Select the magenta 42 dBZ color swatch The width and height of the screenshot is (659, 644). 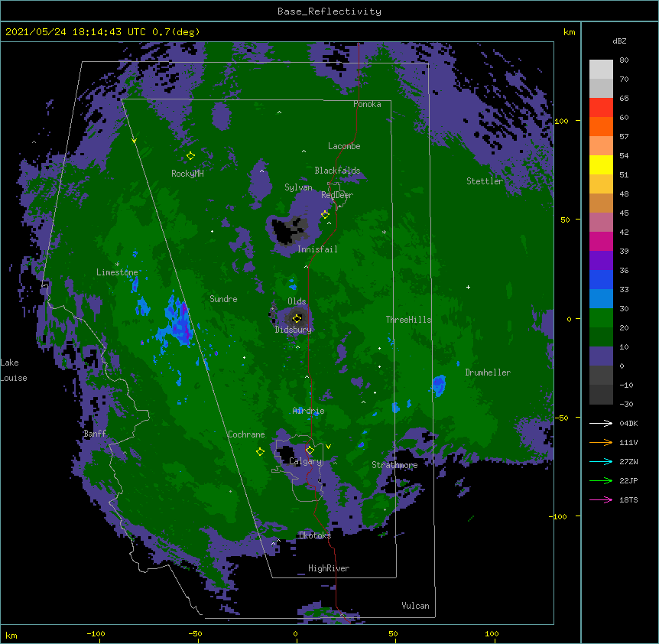601,241
